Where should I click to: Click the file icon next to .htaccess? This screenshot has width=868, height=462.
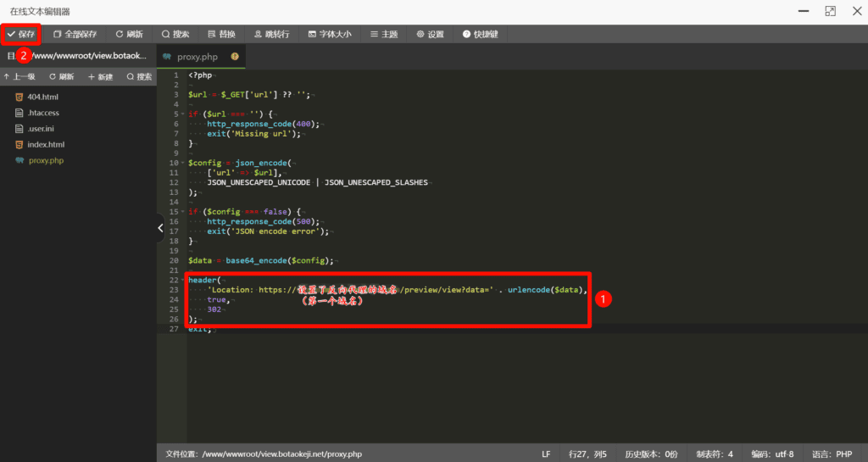[x=19, y=113]
